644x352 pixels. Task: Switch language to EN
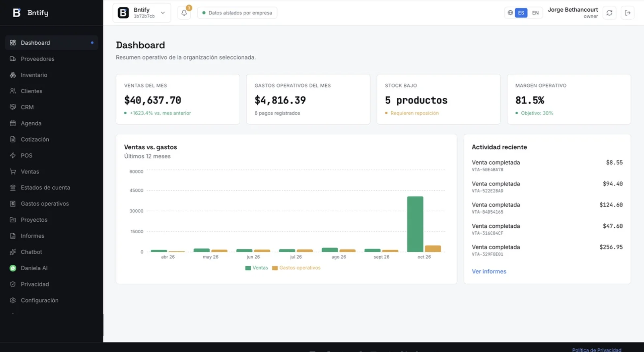pos(535,13)
